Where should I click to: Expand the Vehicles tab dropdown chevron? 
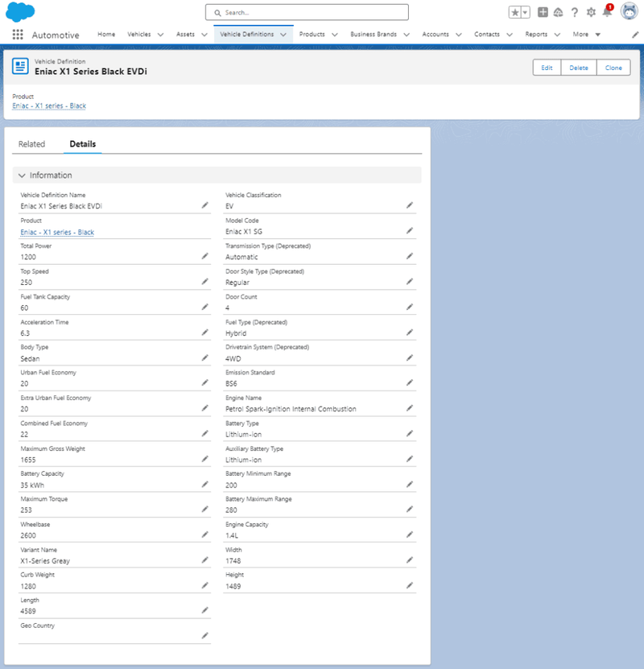(160, 35)
